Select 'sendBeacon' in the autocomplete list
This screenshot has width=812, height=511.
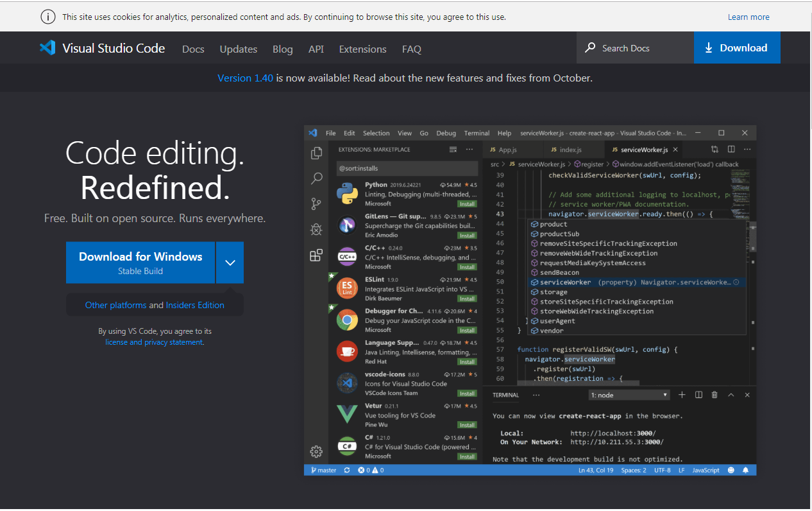click(x=558, y=273)
